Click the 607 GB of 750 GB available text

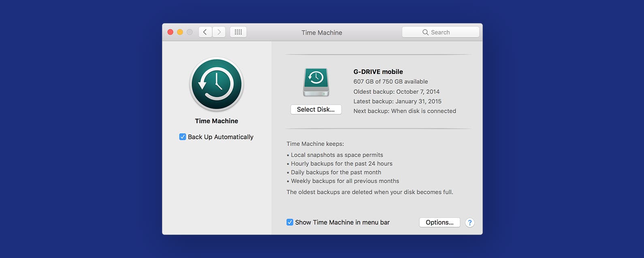(390, 82)
